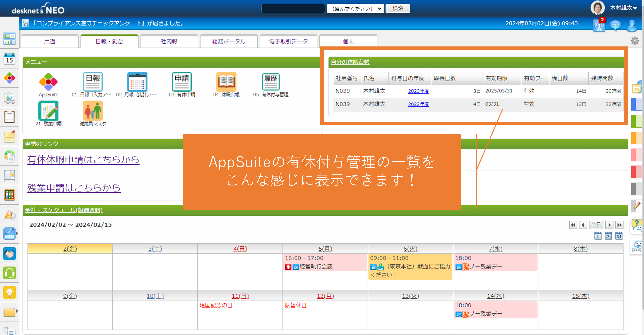Click the calendar 15 sidebar icon
Viewport: 644px width, 335px height.
(x=9, y=59)
